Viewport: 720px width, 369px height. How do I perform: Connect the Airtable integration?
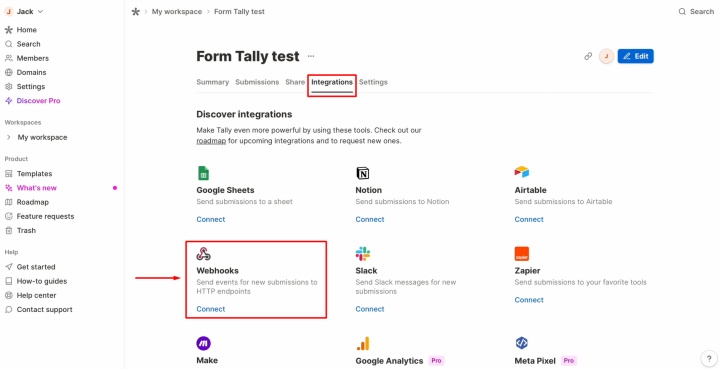(x=529, y=219)
